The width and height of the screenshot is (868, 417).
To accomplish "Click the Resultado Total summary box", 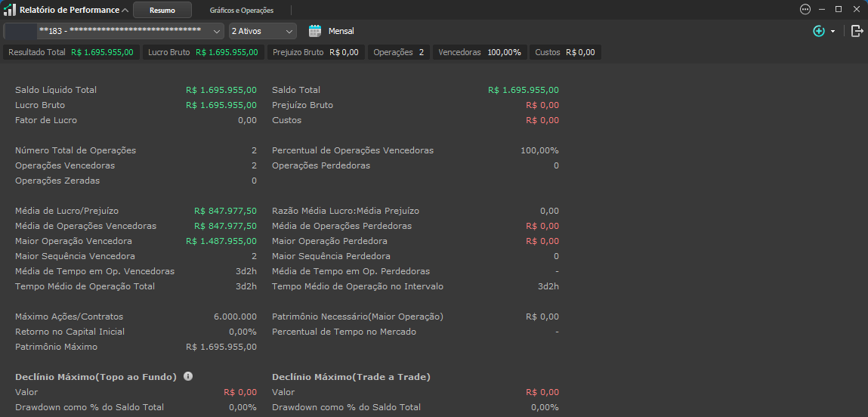I will (x=71, y=53).
